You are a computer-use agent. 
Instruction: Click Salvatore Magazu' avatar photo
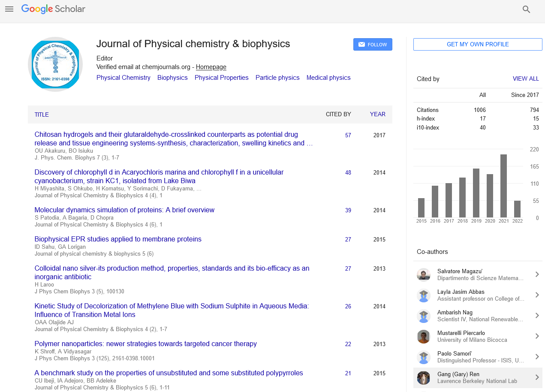coord(423,274)
